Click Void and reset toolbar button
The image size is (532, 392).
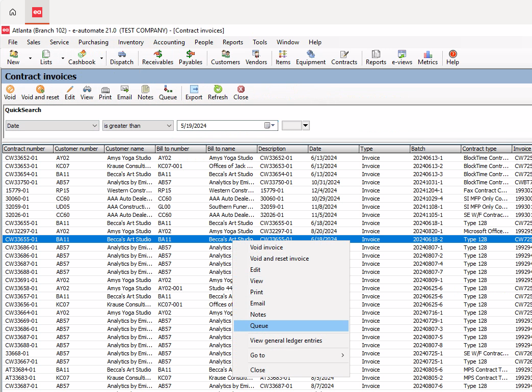pyautogui.click(x=40, y=93)
